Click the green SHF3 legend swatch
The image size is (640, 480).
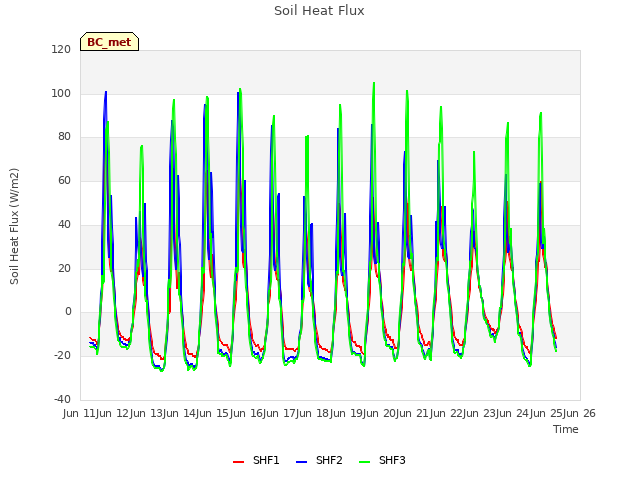click(364, 462)
